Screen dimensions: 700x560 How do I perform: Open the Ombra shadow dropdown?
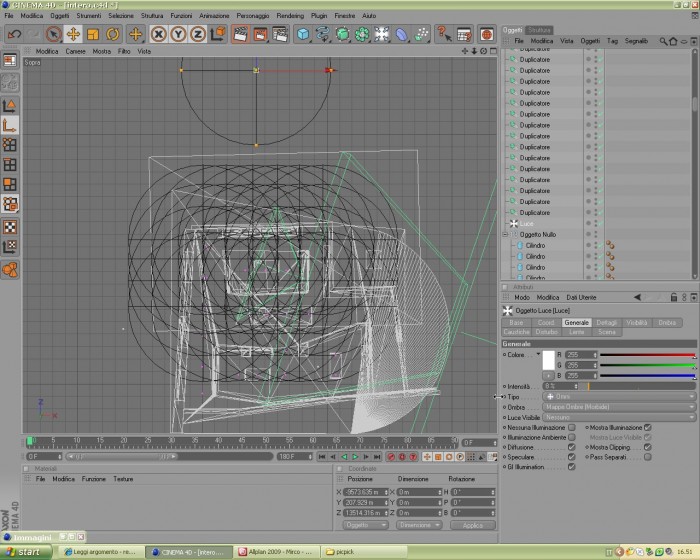tap(619, 407)
